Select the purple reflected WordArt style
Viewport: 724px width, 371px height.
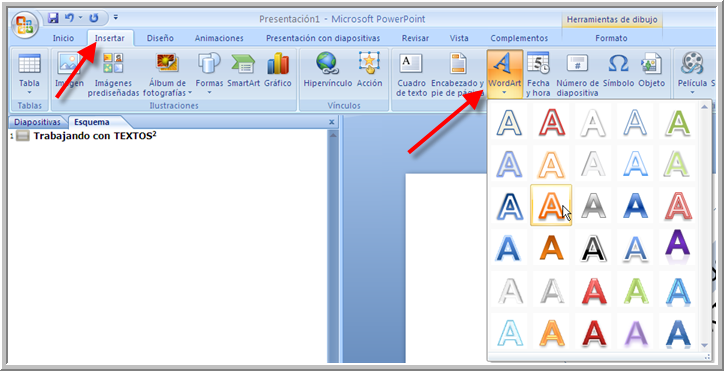pos(678,246)
